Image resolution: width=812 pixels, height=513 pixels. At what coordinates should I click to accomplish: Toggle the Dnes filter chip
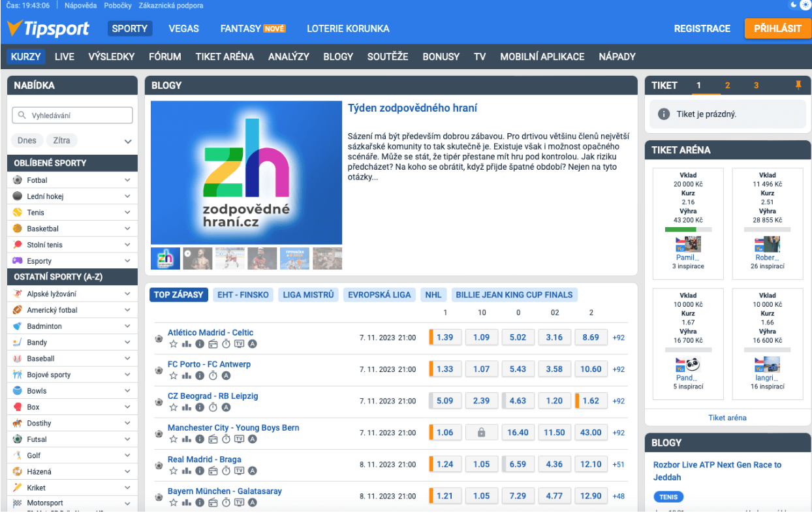(27, 140)
